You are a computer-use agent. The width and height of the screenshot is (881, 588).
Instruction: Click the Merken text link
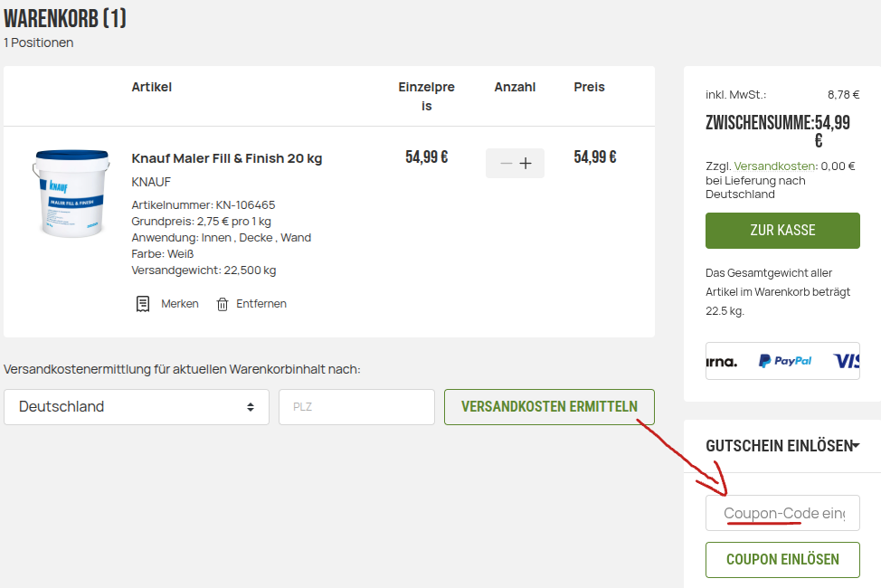click(180, 304)
